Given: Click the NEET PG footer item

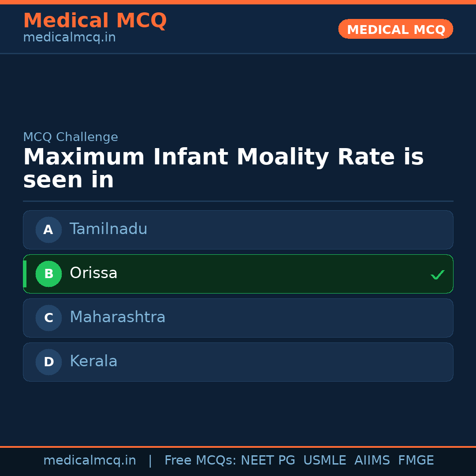Looking at the screenshot, I should 268,460.
